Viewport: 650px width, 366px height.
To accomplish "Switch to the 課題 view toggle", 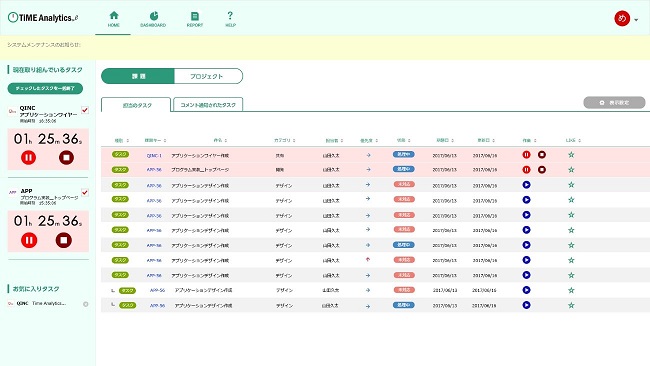I will tap(138, 76).
